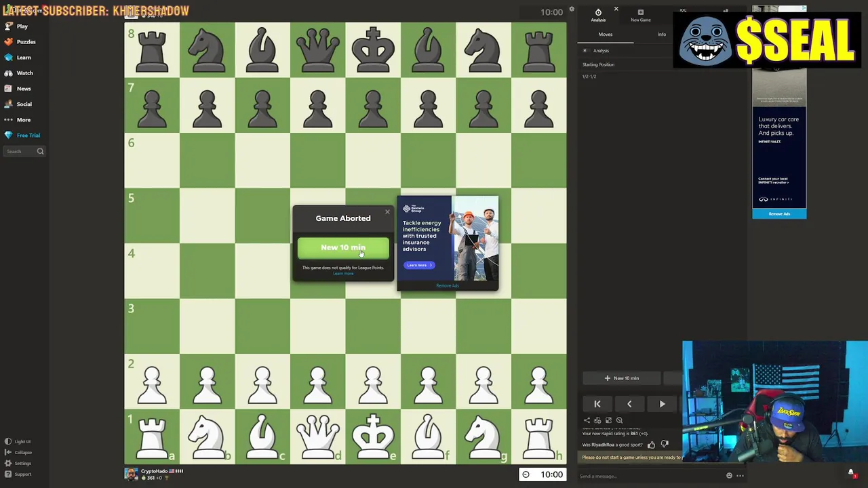Open Settings from the sidebar
This screenshot has width=868, height=488.
point(18,464)
